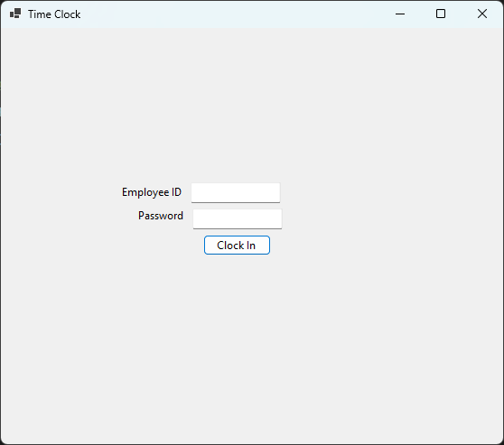Open the Time Clock window icon menu
This screenshot has width=504, height=445.
coord(15,14)
